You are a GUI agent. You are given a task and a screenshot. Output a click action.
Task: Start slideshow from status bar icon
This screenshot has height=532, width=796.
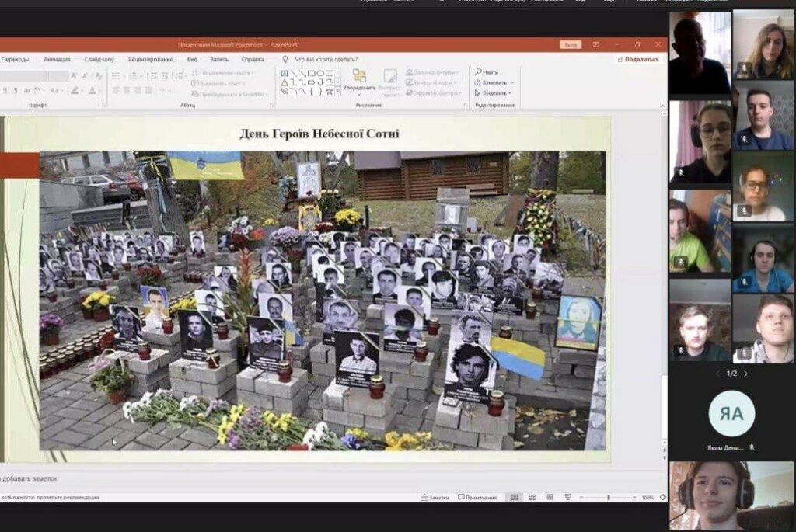(567, 497)
